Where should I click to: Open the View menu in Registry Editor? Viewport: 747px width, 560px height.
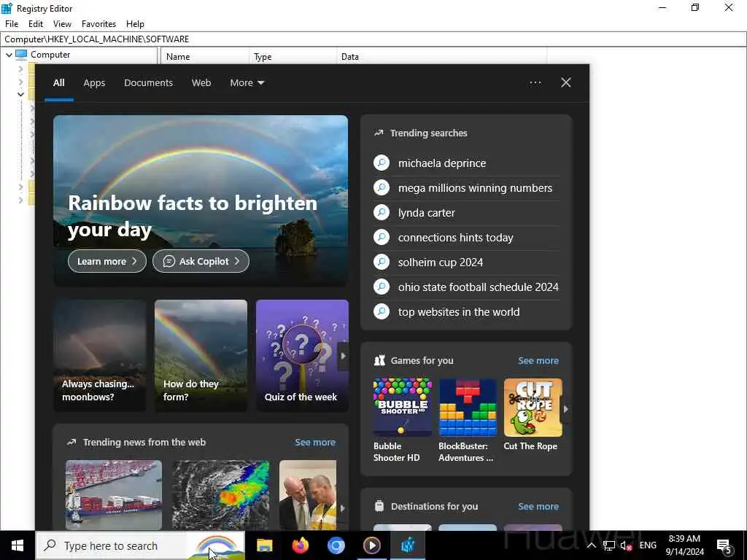[x=62, y=24]
